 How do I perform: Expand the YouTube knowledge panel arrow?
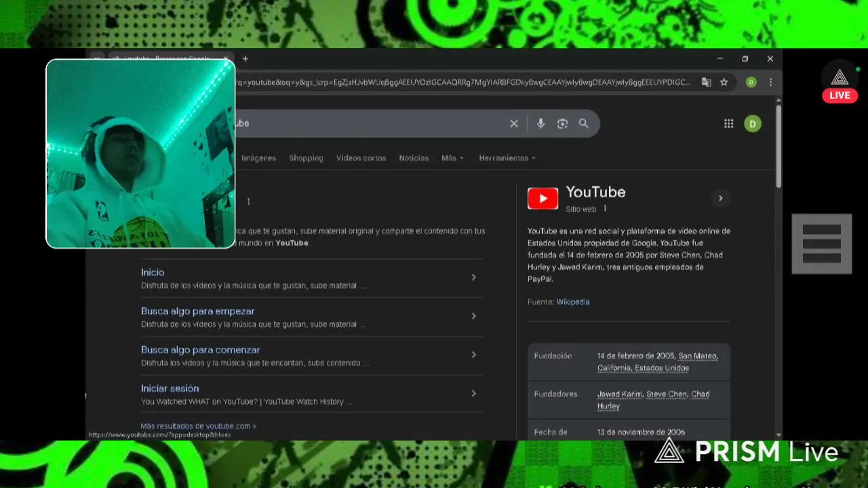coord(720,198)
